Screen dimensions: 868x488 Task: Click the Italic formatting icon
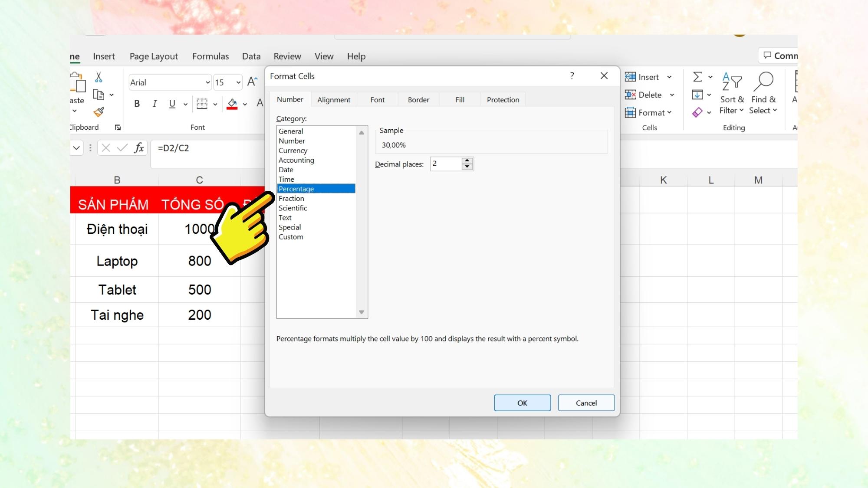tap(154, 104)
